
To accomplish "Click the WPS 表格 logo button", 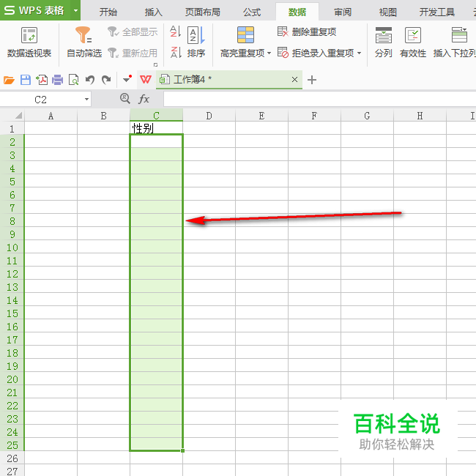I will coord(35,10).
